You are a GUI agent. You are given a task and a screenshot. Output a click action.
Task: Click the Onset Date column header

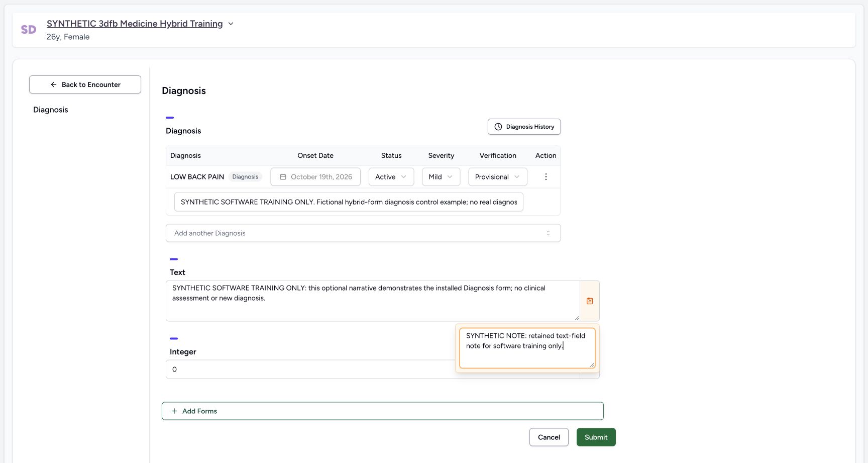coord(315,156)
